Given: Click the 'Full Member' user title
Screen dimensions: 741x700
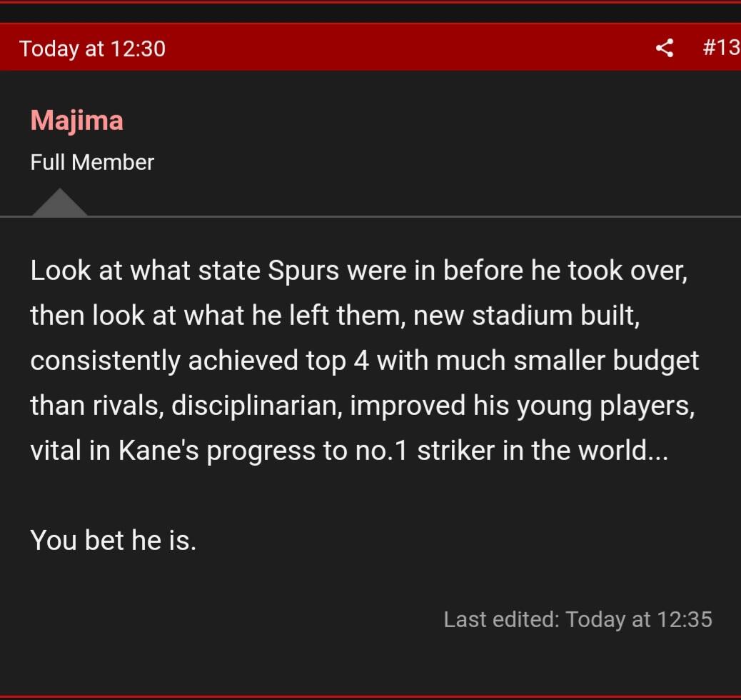Looking at the screenshot, I should [92, 162].
